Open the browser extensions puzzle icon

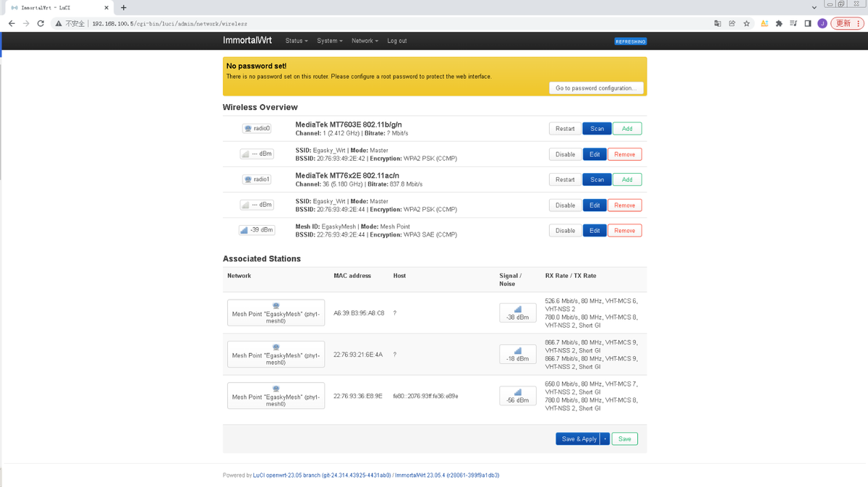pyautogui.click(x=779, y=23)
